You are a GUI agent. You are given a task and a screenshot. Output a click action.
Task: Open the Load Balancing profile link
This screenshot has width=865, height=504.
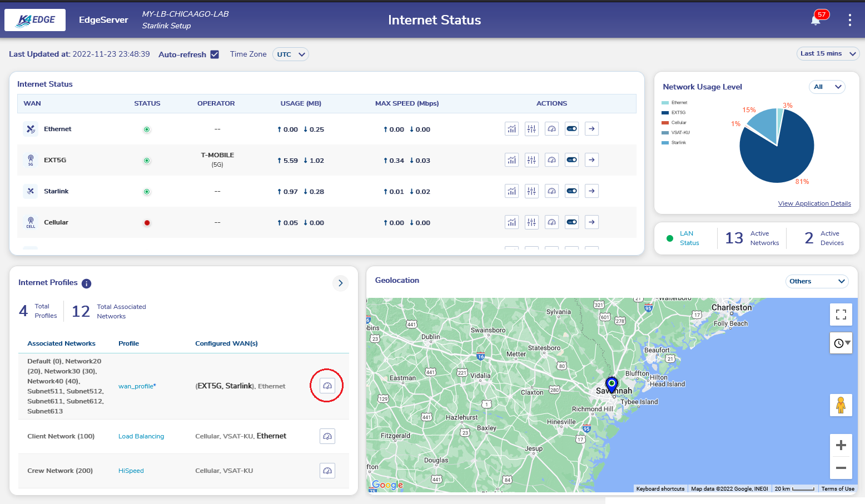(x=141, y=436)
